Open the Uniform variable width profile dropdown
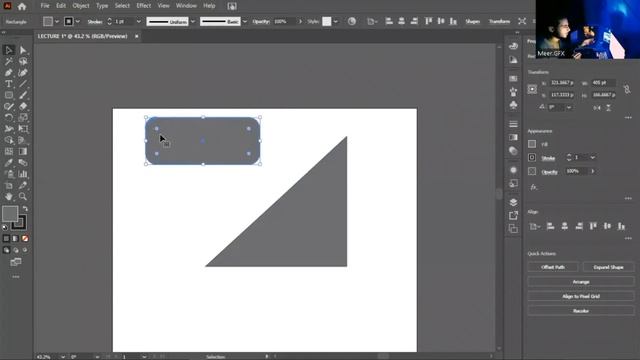The width and height of the screenshot is (640, 360). [x=193, y=22]
